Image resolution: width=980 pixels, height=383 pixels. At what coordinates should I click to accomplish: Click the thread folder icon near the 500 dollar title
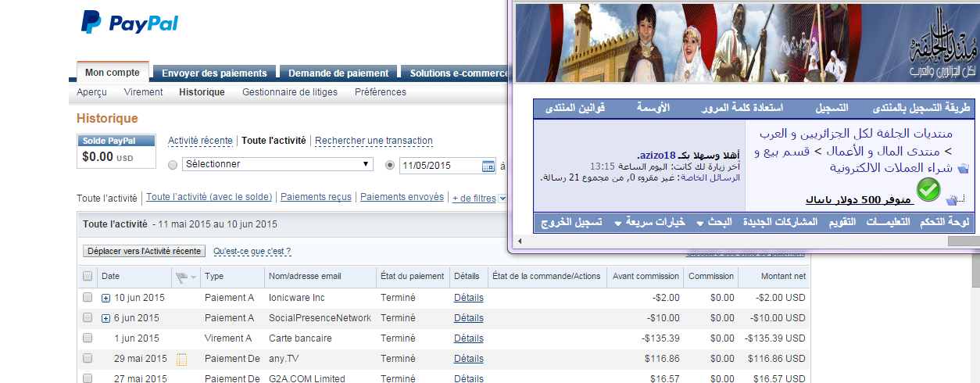click(950, 199)
